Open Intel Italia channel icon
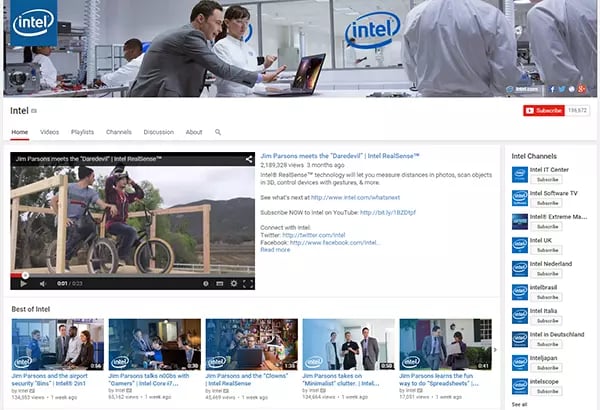This screenshot has height=410, width=600. (520, 316)
